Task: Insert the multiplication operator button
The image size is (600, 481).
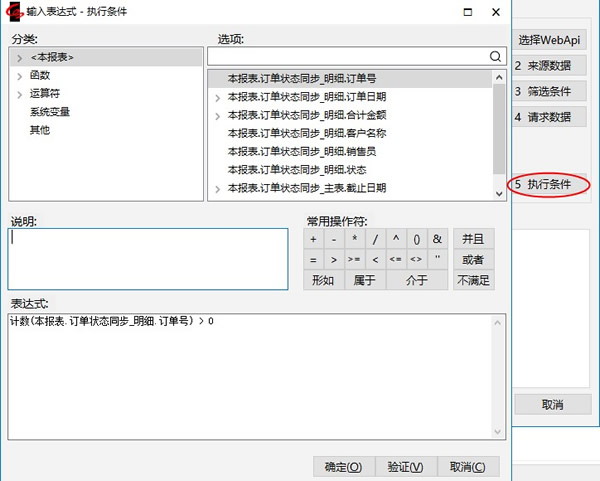Action: point(354,239)
